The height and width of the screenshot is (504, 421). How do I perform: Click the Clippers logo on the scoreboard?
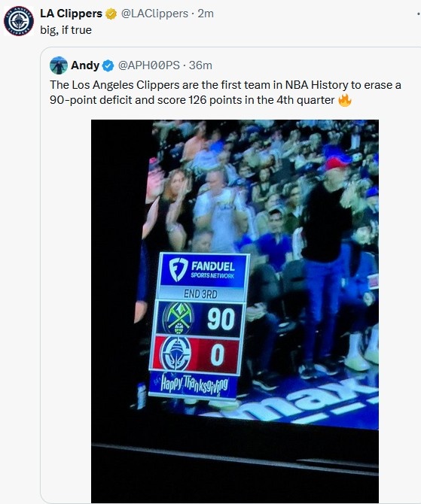pos(175,354)
